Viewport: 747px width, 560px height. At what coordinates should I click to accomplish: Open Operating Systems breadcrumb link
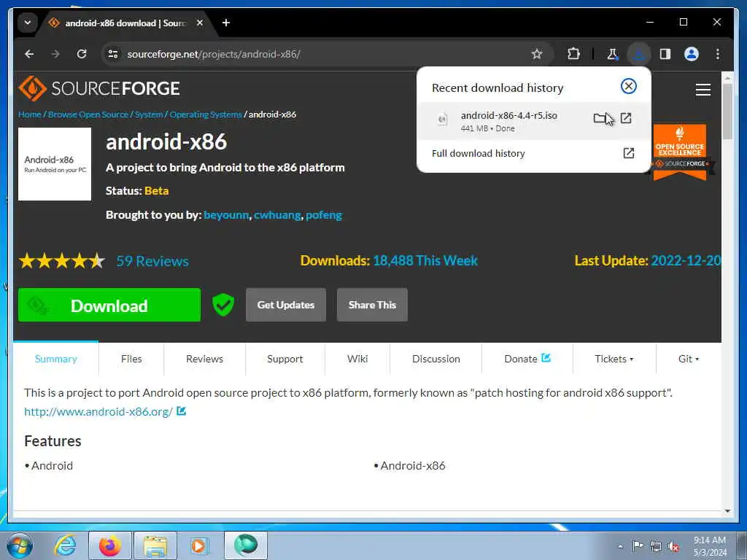(x=206, y=114)
